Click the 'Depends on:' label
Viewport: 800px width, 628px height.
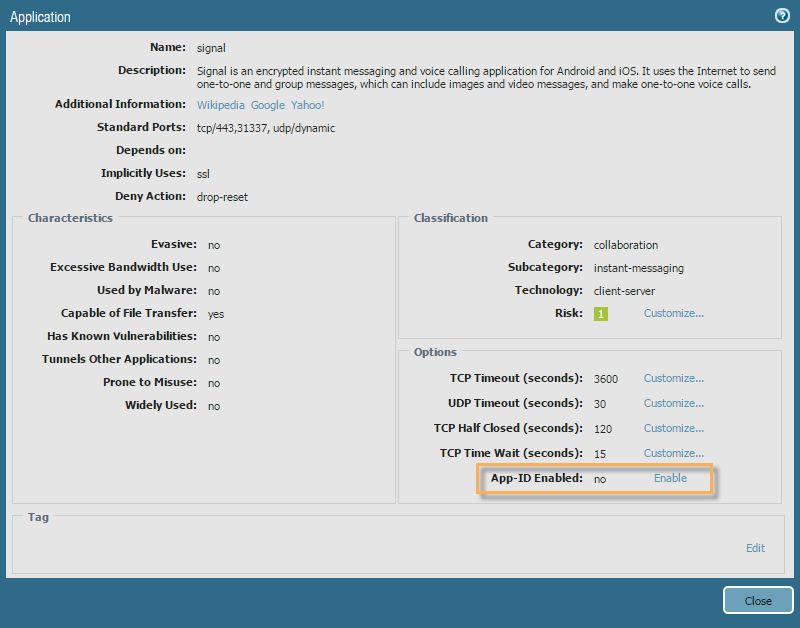151,150
